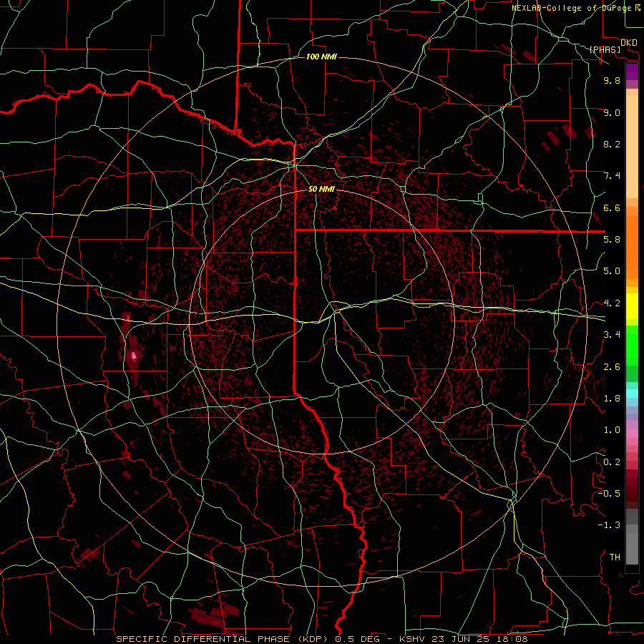Click the 1.0 value on the color scale
This screenshot has width=644, height=644.
point(612,430)
